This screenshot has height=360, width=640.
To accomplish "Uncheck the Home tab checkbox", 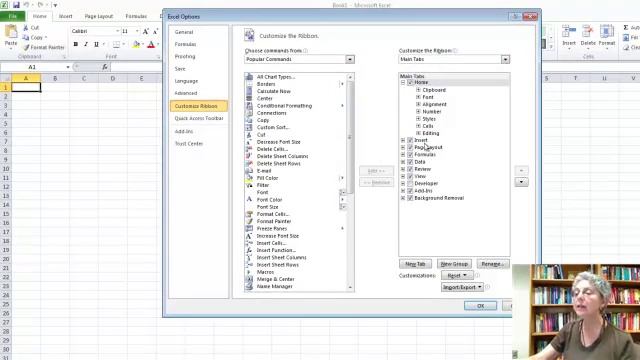I will point(410,82).
